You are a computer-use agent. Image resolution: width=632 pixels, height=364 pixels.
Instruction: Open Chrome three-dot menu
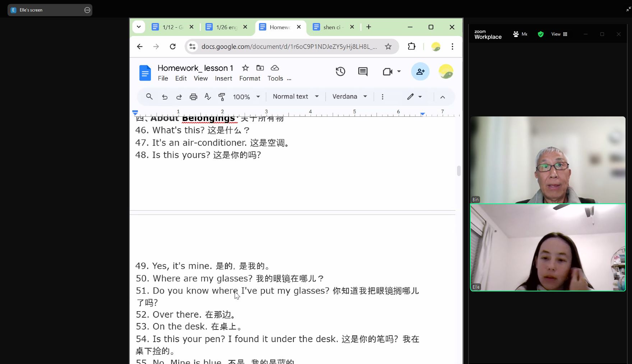[452, 46]
